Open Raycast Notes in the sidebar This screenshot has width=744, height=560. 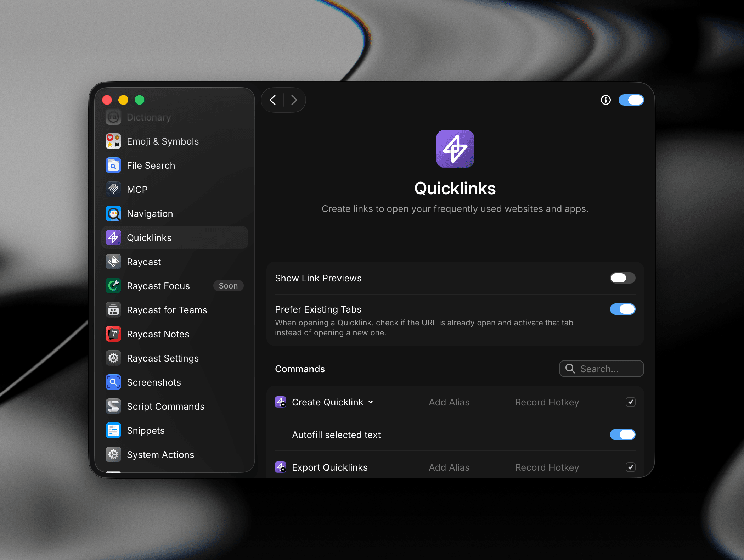pyautogui.click(x=174, y=334)
